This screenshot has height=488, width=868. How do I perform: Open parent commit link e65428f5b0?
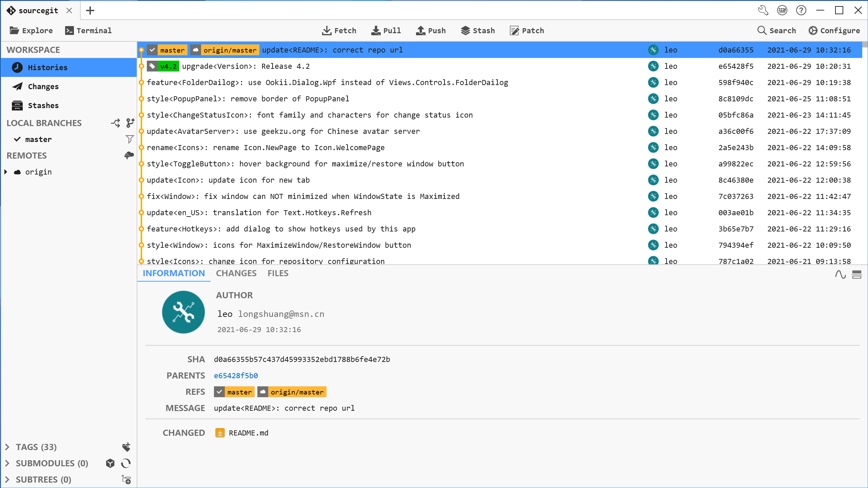(x=236, y=375)
